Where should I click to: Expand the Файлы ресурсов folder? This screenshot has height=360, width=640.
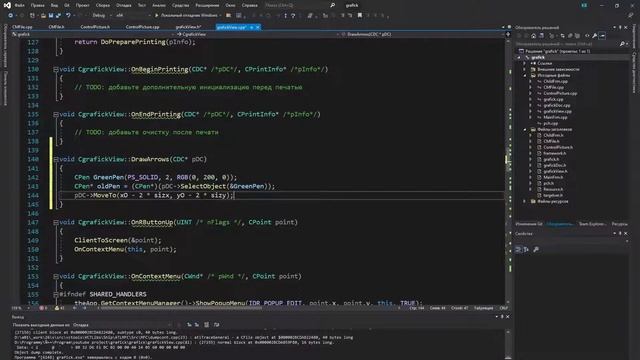point(525,202)
